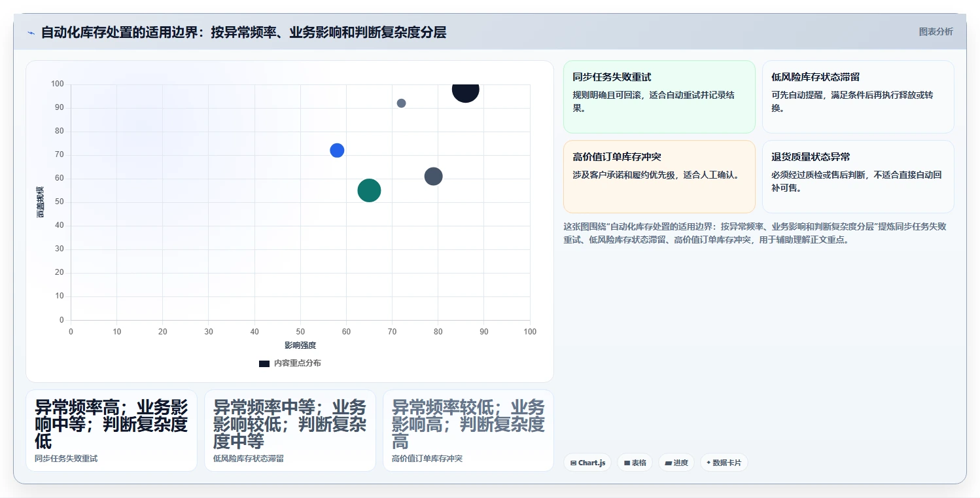Click stat card 异常频率中等；业务影响较低
The height and width of the screenshot is (498, 980).
[290, 431]
